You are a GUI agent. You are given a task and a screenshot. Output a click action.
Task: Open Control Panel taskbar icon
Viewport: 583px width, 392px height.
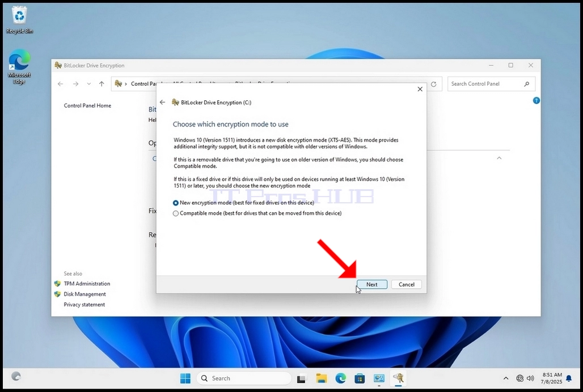coord(379,378)
